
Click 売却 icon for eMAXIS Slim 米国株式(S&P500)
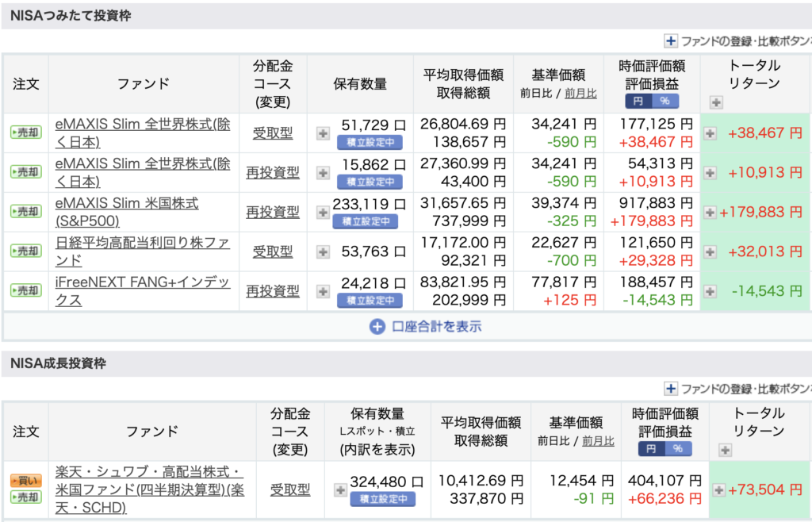point(25,212)
